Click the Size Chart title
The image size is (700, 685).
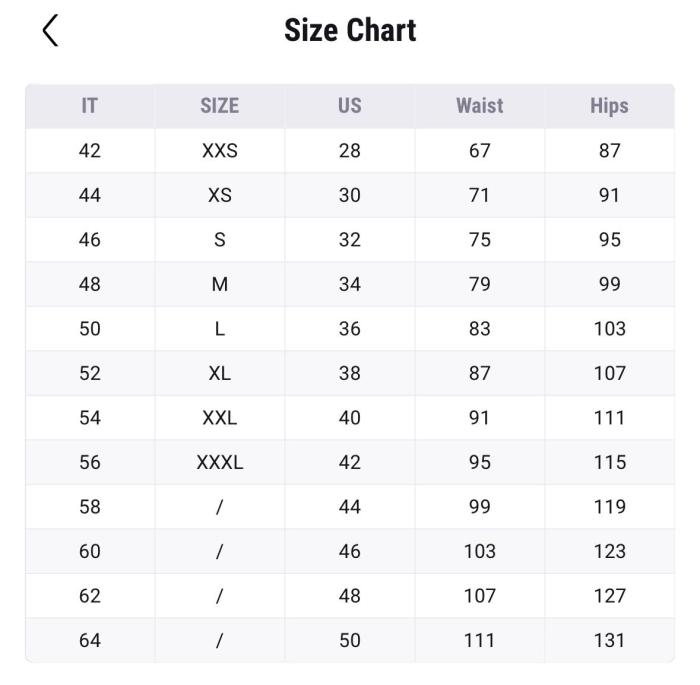coord(350,30)
